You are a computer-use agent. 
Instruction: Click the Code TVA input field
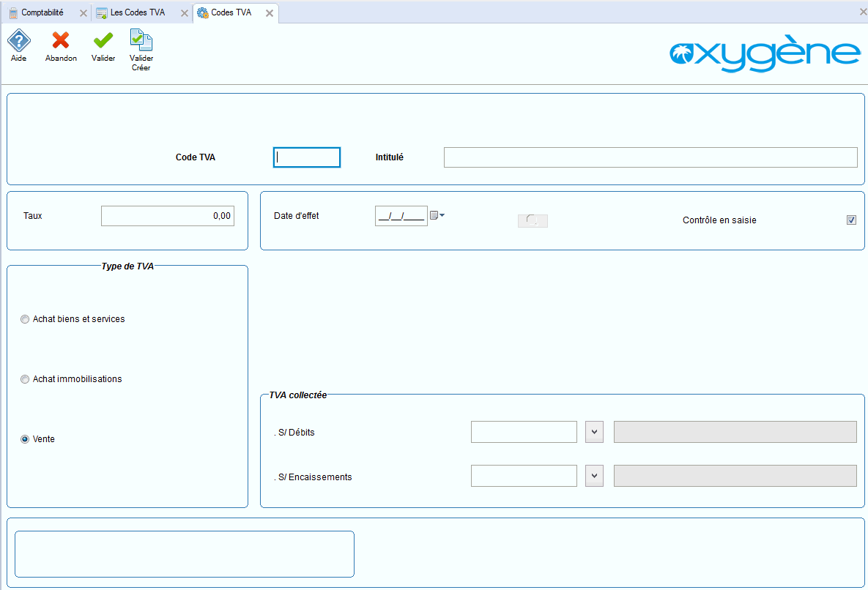(x=307, y=157)
